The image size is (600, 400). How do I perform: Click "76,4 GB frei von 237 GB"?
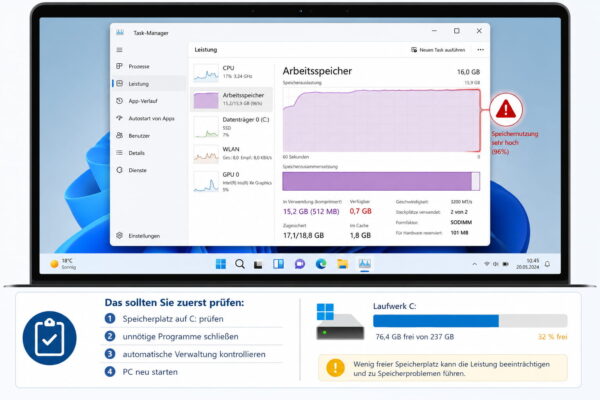pos(415,337)
